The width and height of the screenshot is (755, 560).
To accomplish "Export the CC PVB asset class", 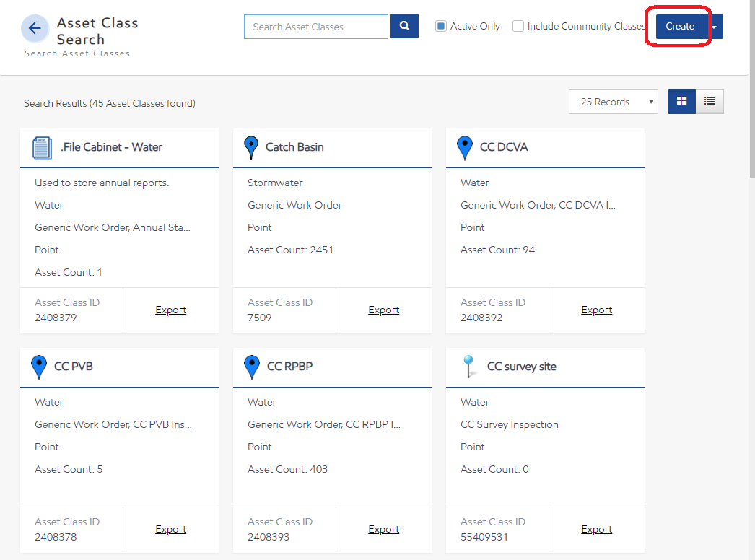I will (170, 529).
